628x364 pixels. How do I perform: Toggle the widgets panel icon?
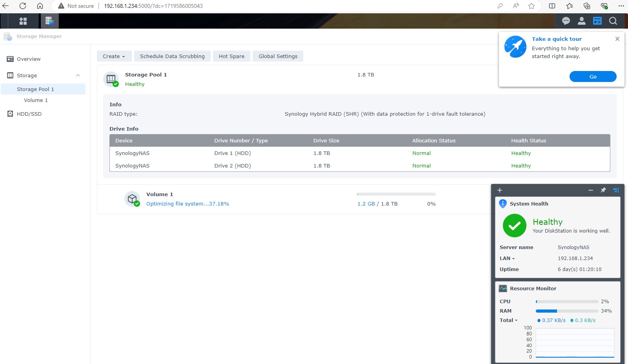coord(597,21)
